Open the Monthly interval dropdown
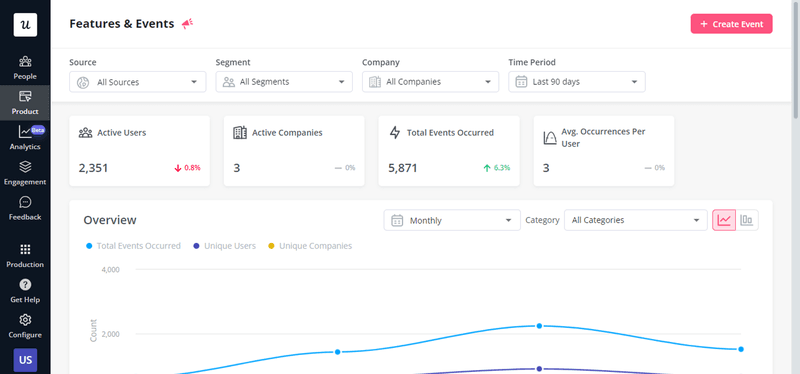Image resolution: width=800 pixels, height=374 pixels. [452, 220]
